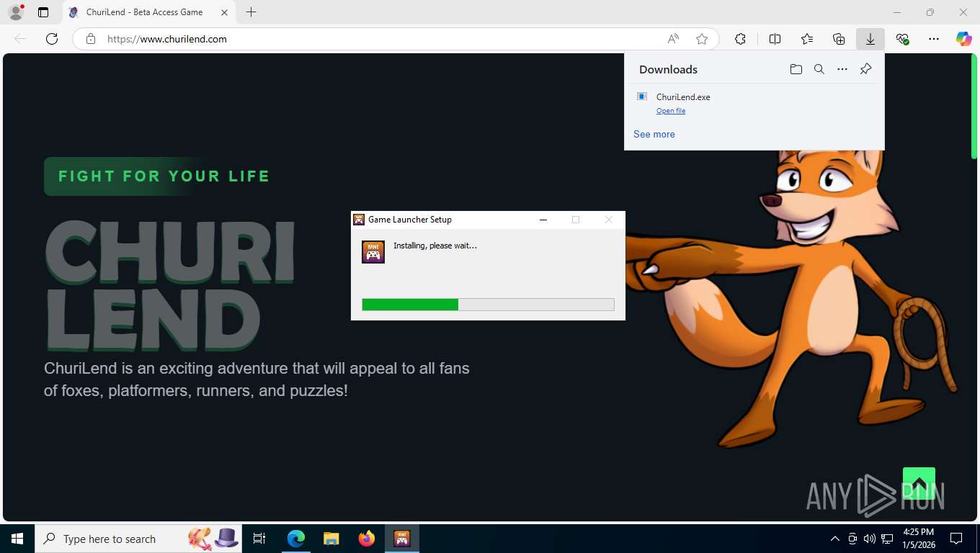
Task: Open Browser essentials heart icon
Action: (x=902, y=39)
